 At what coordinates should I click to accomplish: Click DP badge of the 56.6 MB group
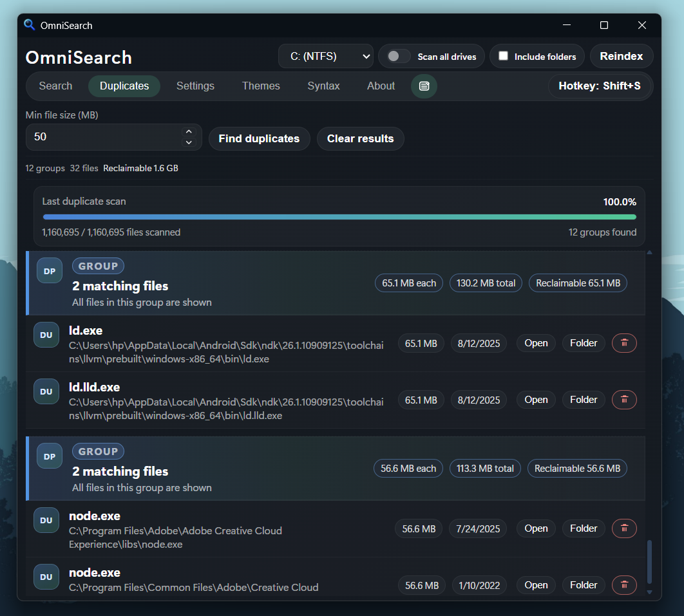pyautogui.click(x=50, y=456)
